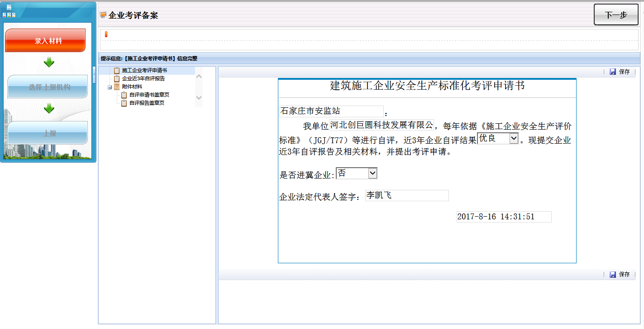Image resolution: width=644 pixels, height=329 pixels.
Task: Click the 石家庄市安监站 recipient field
Action: (x=331, y=111)
